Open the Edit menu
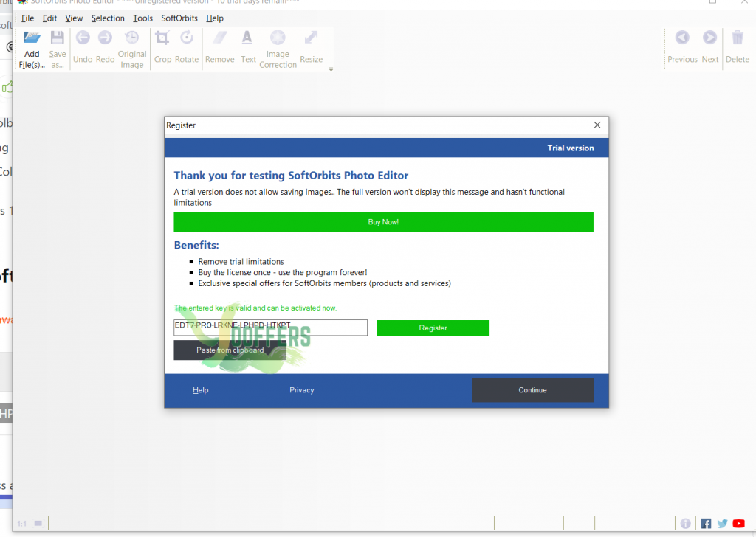 click(49, 18)
